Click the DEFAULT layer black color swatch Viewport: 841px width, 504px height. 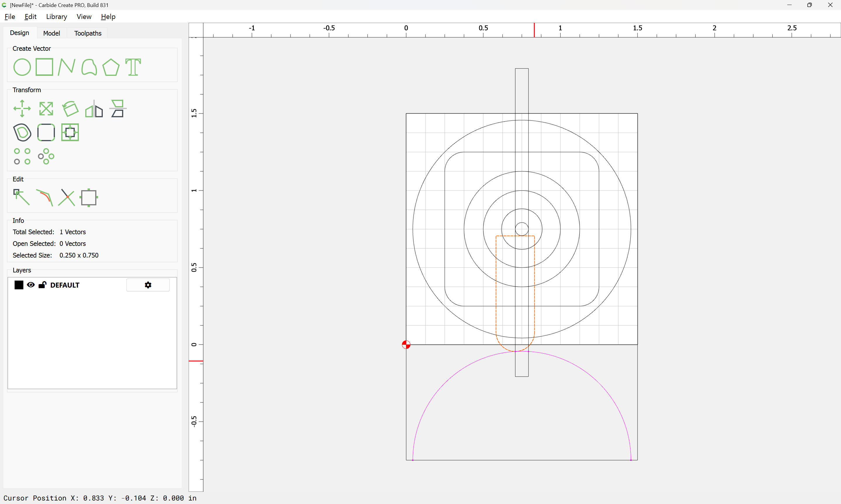19,285
